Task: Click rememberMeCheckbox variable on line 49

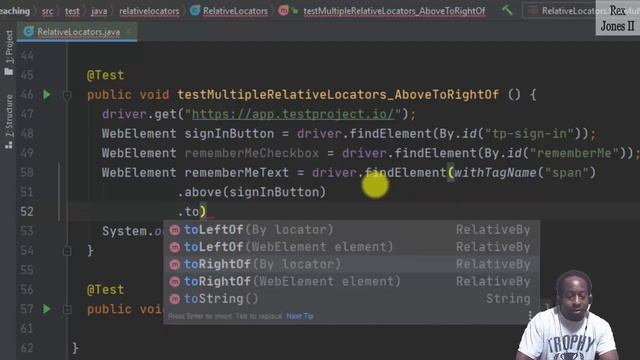Action: click(x=251, y=153)
